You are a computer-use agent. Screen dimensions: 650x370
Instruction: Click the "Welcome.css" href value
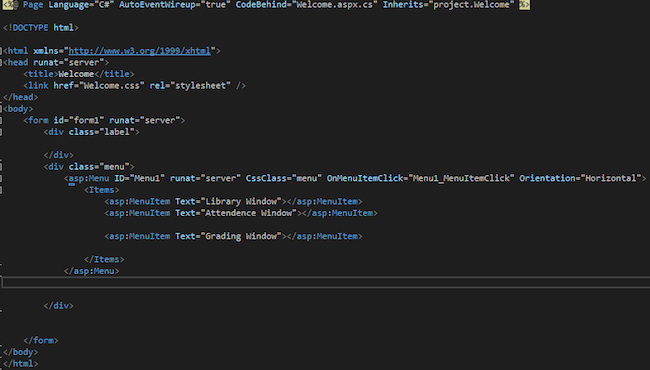point(112,86)
